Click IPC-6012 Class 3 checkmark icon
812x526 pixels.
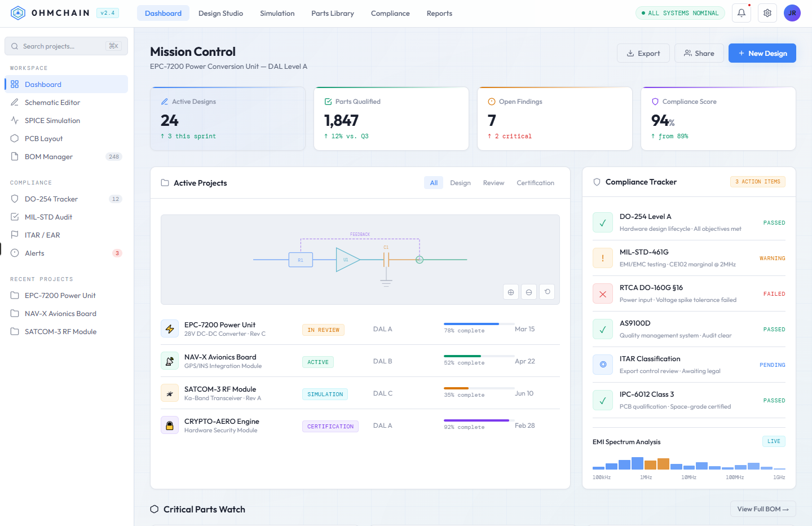[x=603, y=400]
